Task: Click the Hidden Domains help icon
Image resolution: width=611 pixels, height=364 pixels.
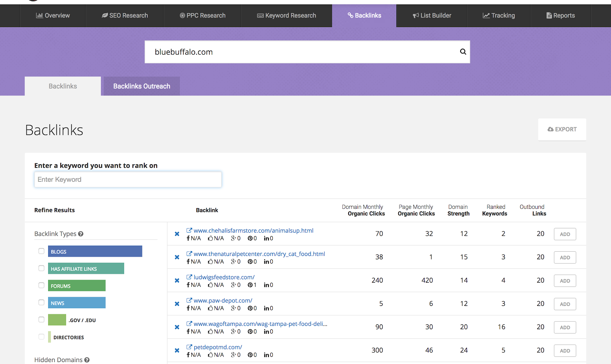Action: [87, 360]
